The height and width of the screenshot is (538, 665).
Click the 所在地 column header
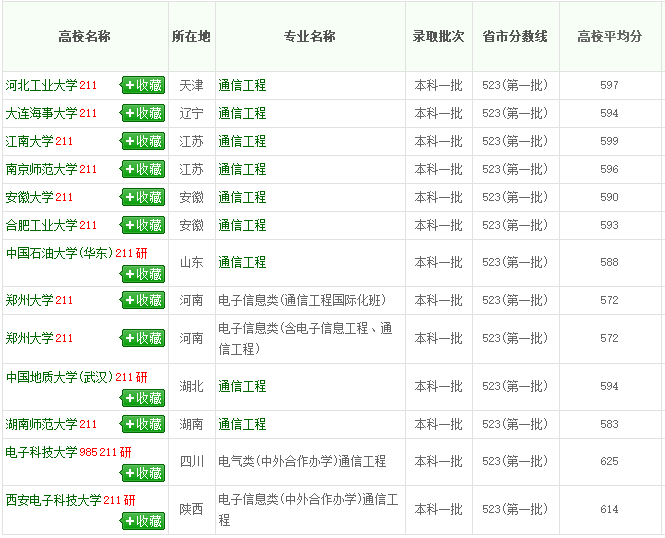191,36
